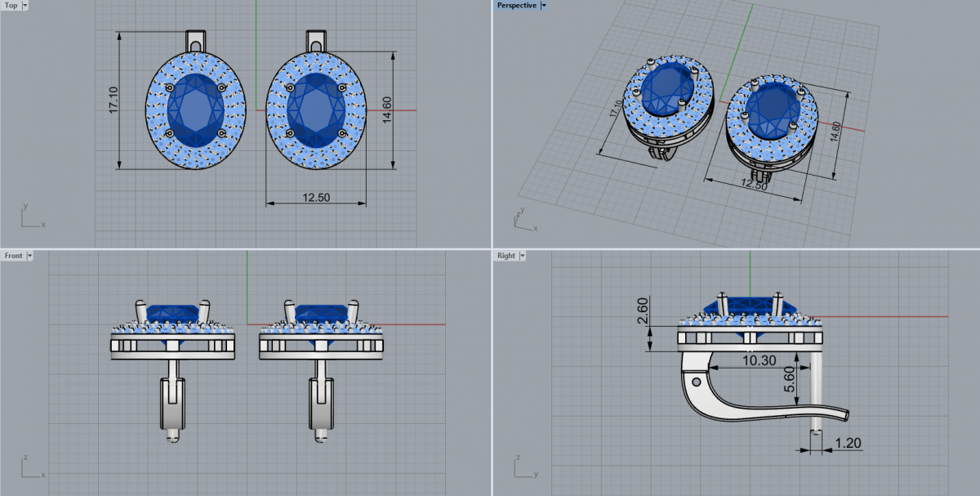980x496 pixels.
Task: Open the Right viewport dropdown arrow
Action: (522, 256)
